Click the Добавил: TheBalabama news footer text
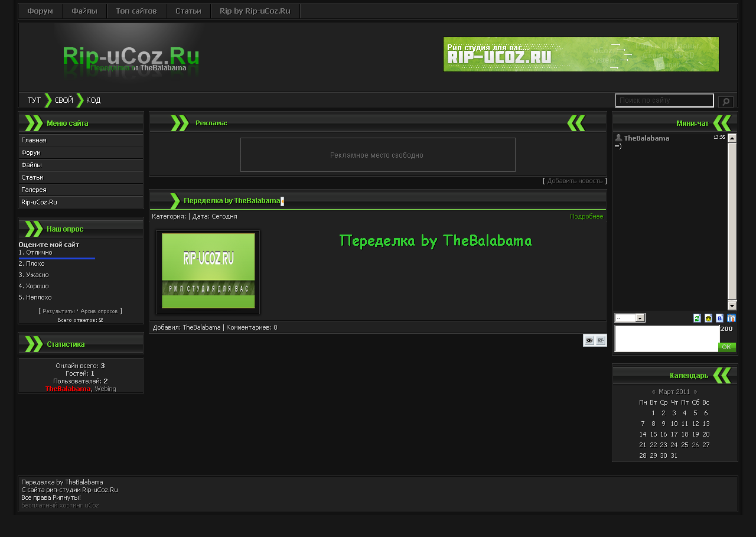This screenshot has height=537, width=756. pos(187,327)
